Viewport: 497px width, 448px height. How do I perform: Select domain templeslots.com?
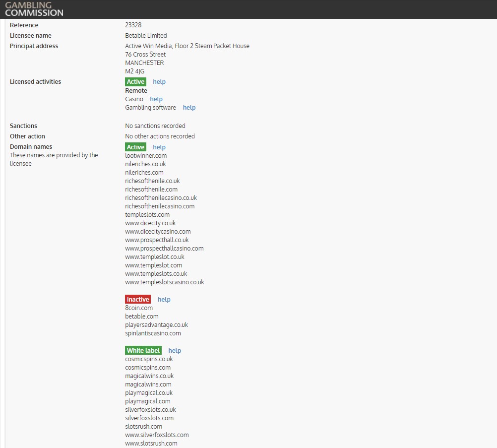coord(147,215)
